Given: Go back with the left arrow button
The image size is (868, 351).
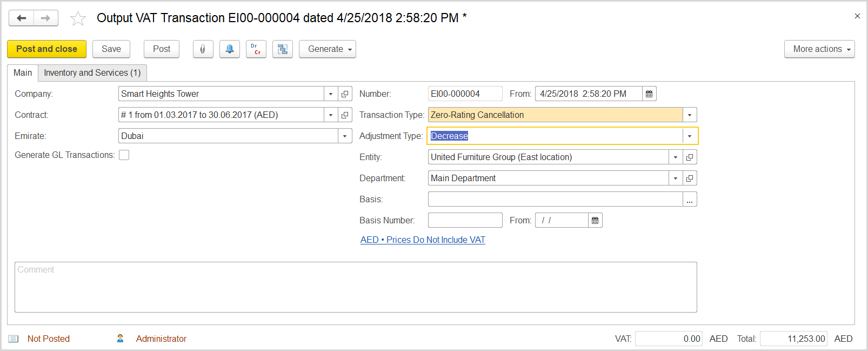Looking at the screenshot, I should coord(21,18).
